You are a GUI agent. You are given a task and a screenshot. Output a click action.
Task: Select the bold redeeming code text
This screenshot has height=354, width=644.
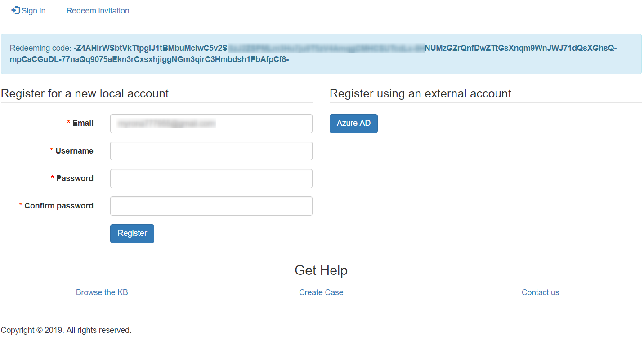click(315, 48)
